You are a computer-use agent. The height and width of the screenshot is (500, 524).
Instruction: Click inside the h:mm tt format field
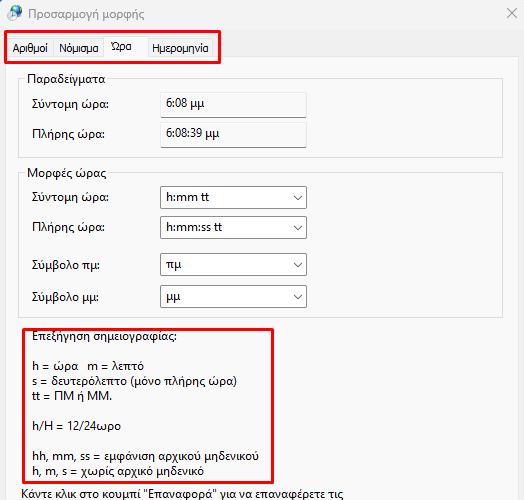(225, 198)
